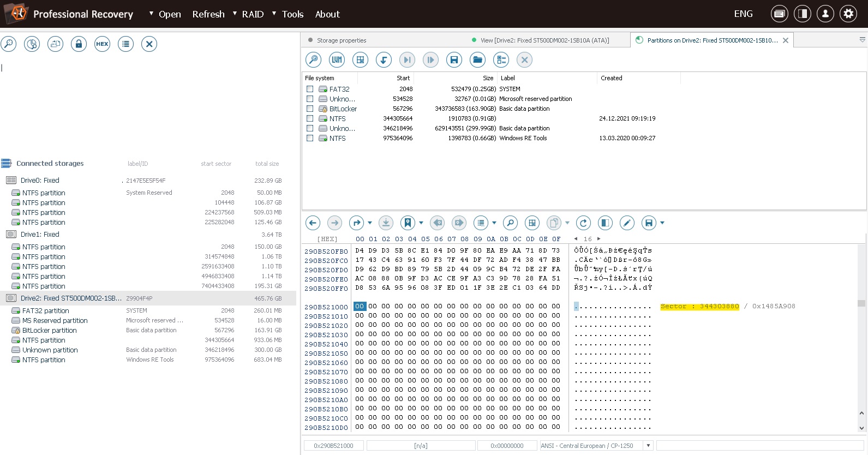Click scroll-down arrow of hex viewer
868x455 pixels.
tap(861, 428)
